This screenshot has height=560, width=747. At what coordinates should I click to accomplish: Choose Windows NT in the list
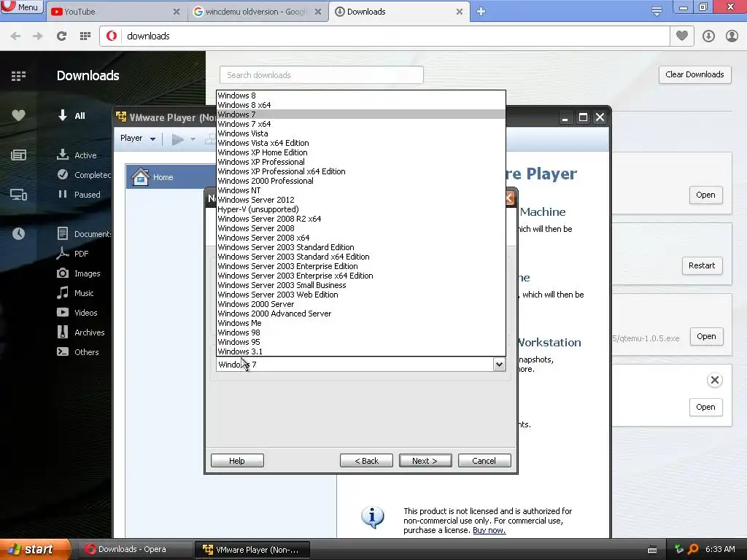tap(360, 190)
